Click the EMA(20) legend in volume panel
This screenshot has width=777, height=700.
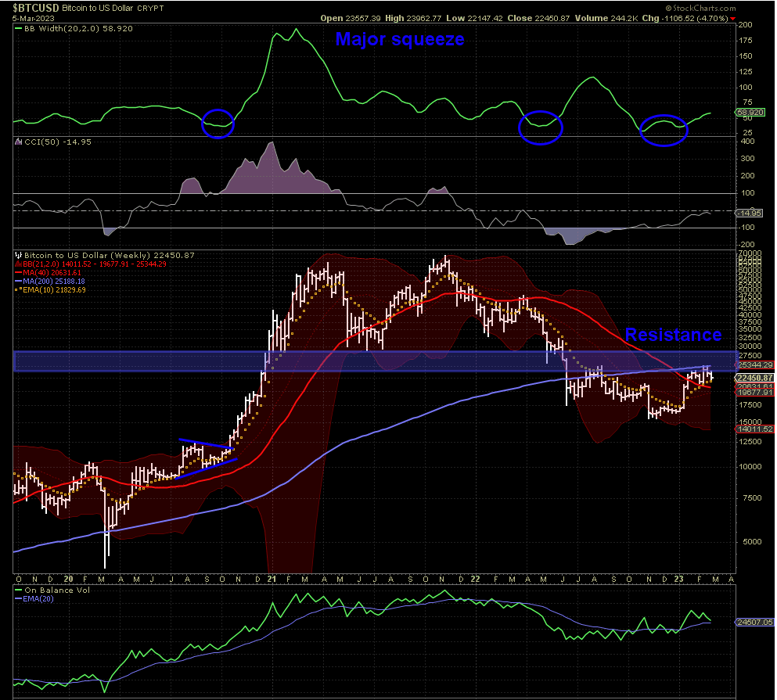[x=38, y=598]
